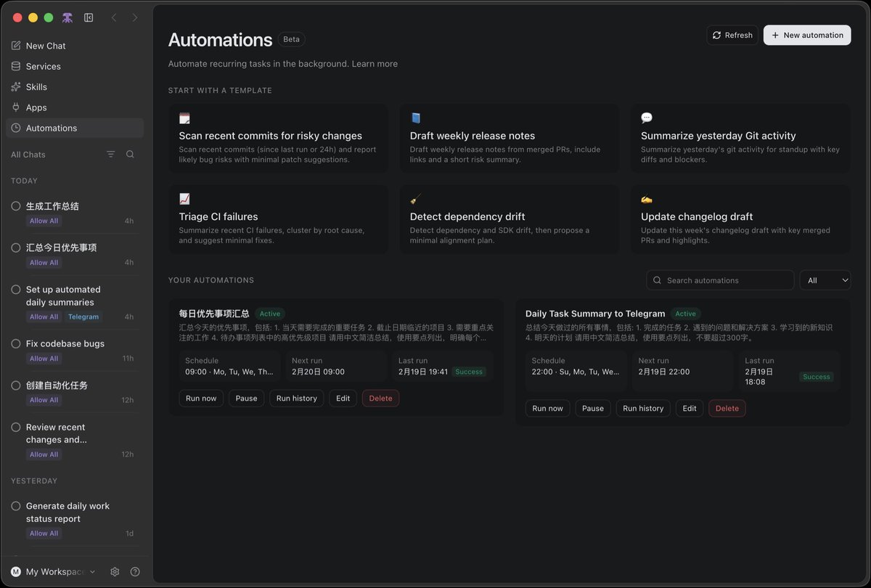Click Active badge on 每日优先事项汇总

[270, 314]
